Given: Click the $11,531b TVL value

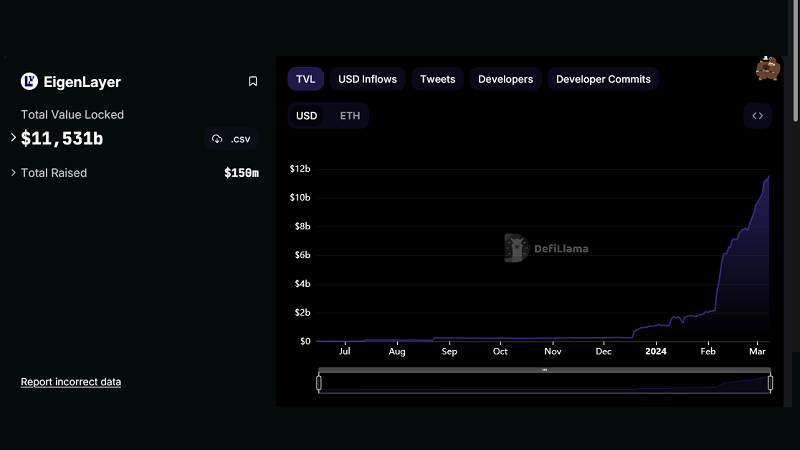Looking at the screenshot, I should (x=62, y=138).
